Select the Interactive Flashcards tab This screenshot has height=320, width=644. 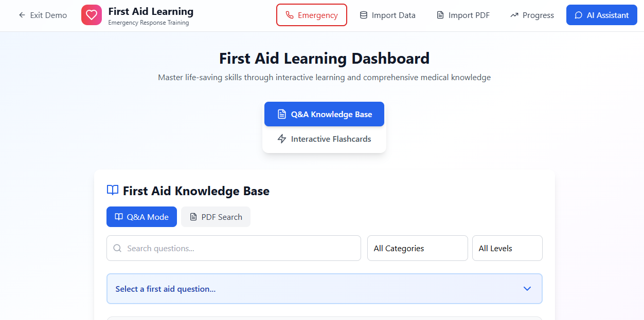324,139
